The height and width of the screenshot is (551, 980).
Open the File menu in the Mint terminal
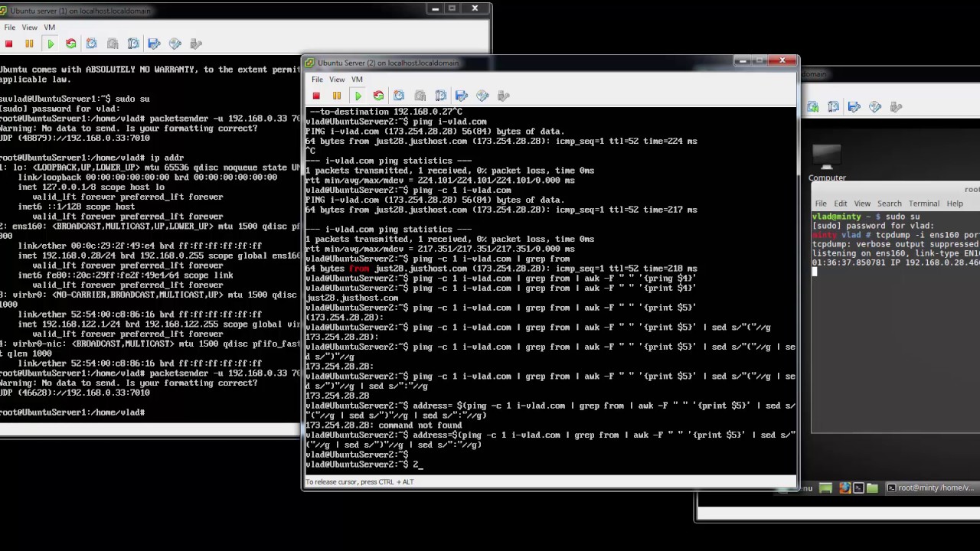click(821, 204)
